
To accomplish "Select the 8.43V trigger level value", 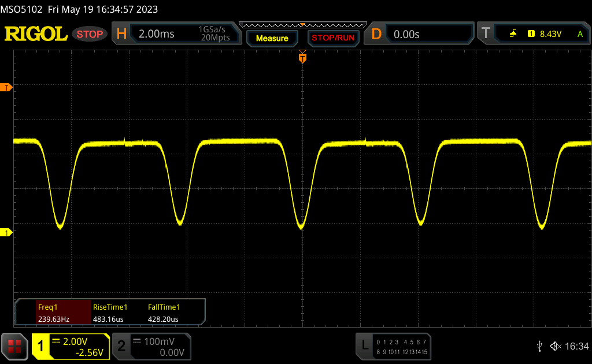I will tap(550, 34).
